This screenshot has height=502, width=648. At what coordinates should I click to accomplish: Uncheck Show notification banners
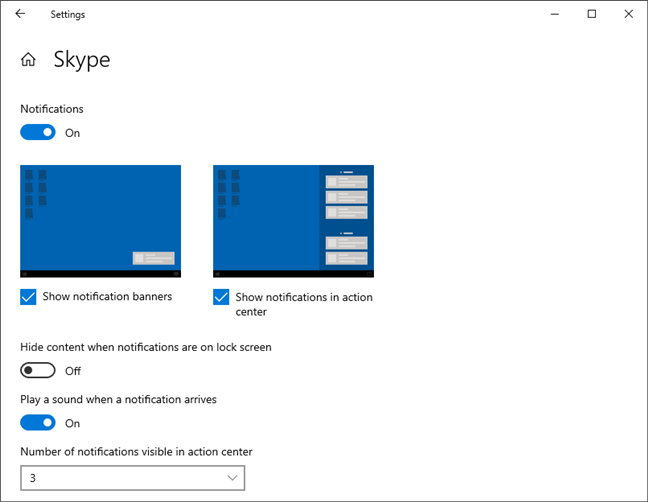28,297
